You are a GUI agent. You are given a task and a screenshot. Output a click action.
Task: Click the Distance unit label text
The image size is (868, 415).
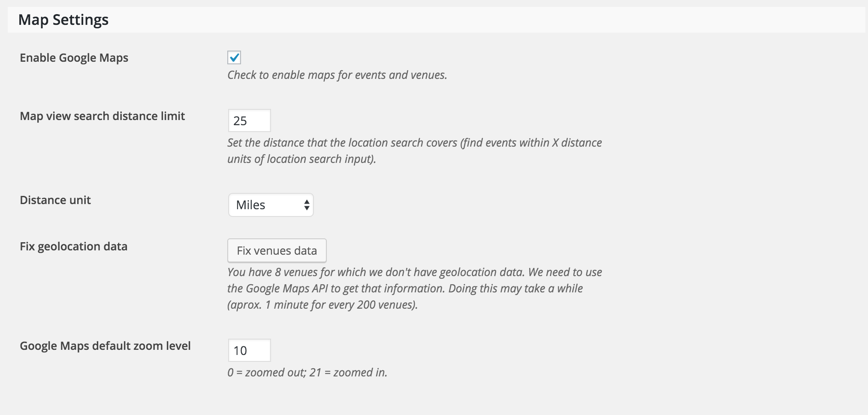point(55,200)
